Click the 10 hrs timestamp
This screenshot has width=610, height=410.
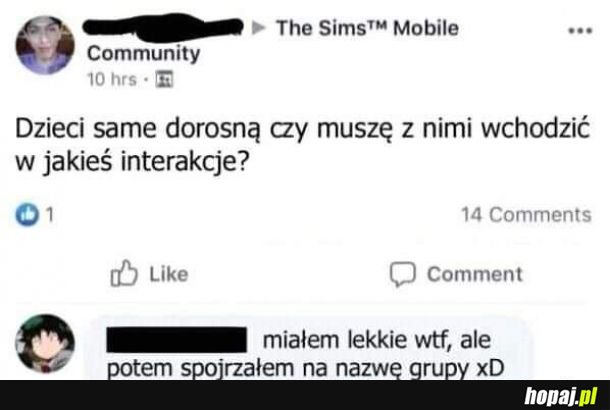[x=112, y=79]
